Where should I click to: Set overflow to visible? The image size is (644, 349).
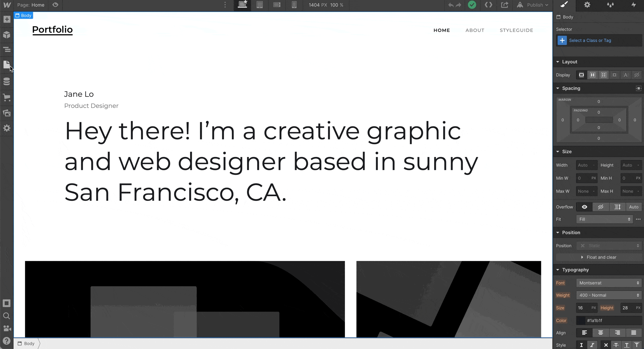584,207
